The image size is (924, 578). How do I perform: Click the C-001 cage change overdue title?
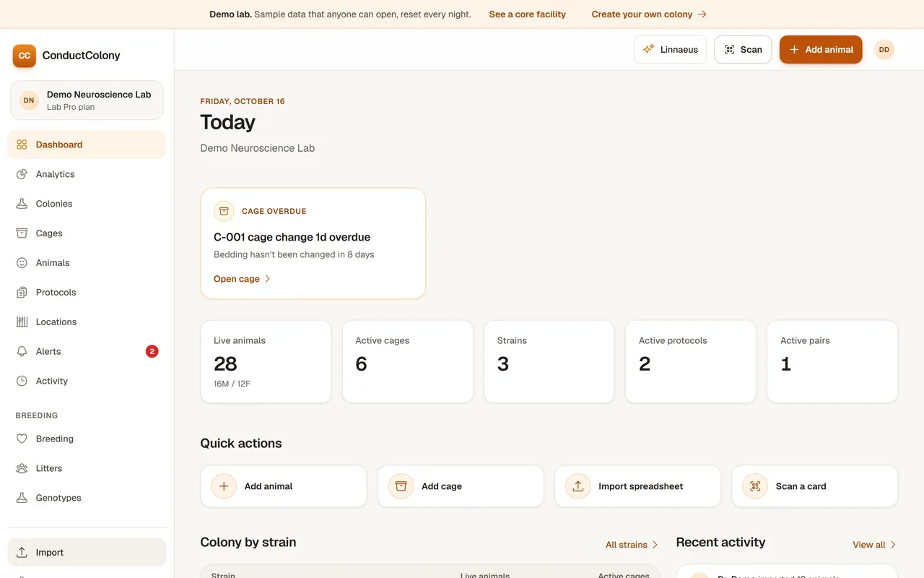pyautogui.click(x=292, y=237)
